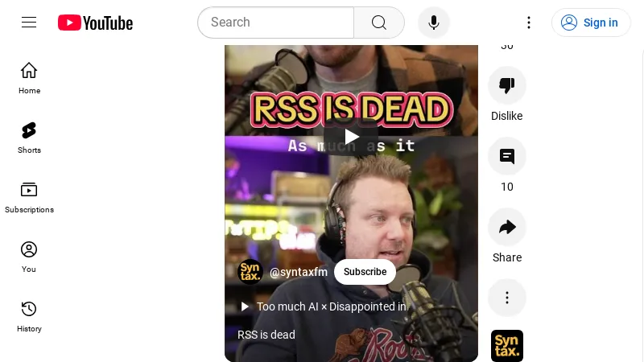Click in the Search input field
Screen dimensions: 644x362
coord(275,23)
